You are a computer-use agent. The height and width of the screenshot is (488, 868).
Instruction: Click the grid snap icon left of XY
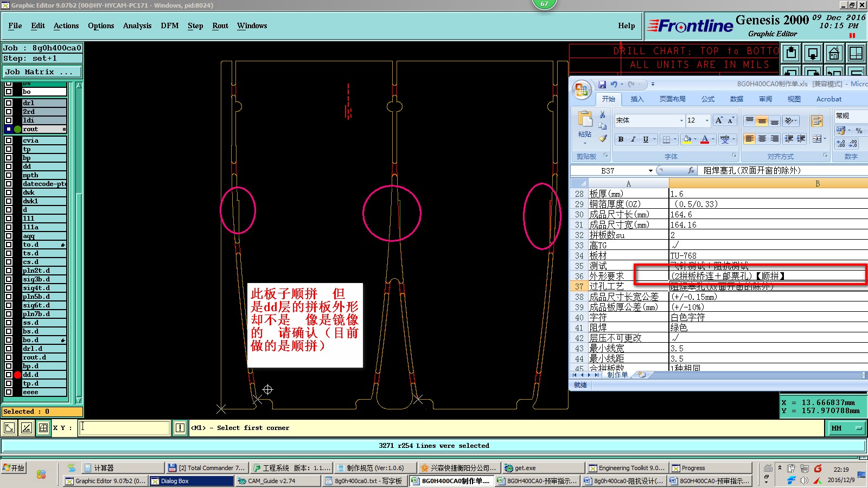43,428
